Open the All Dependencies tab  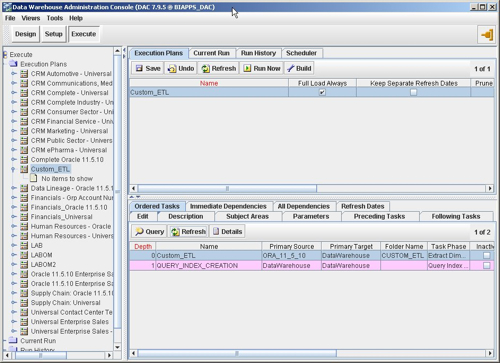(x=304, y=206)
